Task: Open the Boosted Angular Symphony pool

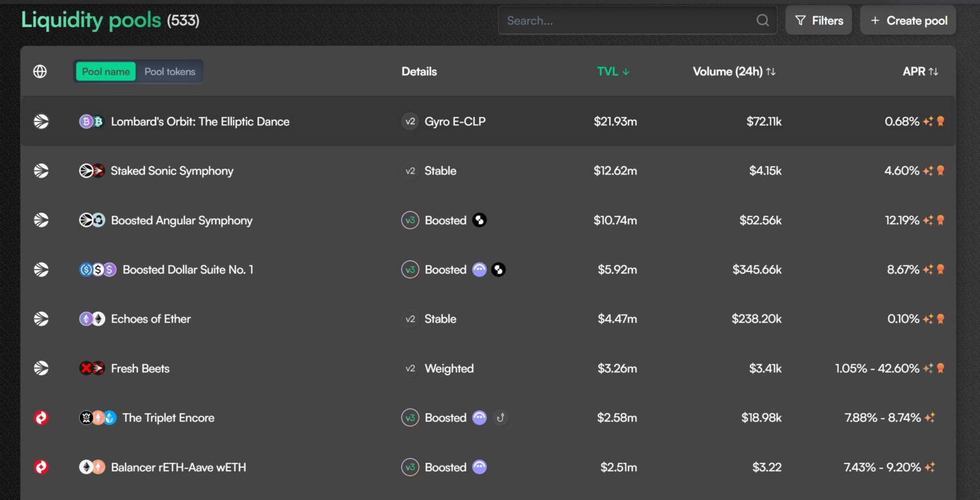Action: tap(182, 220)
